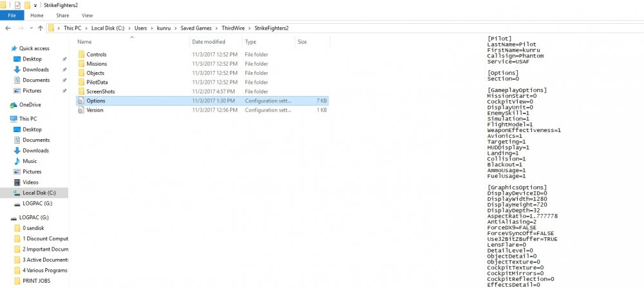Image resolution: width=644 pixels, height=288 pixels.
Task: Click the Quick access star icon
Action: coord(14,48)
